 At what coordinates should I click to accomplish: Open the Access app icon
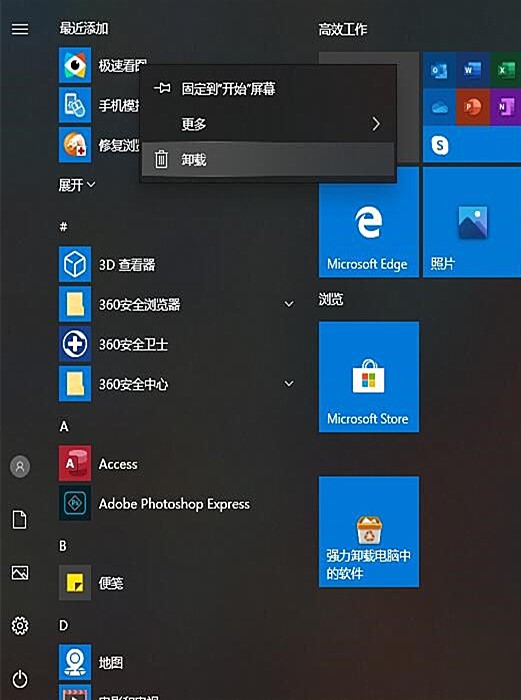click(x=75, y=463)
